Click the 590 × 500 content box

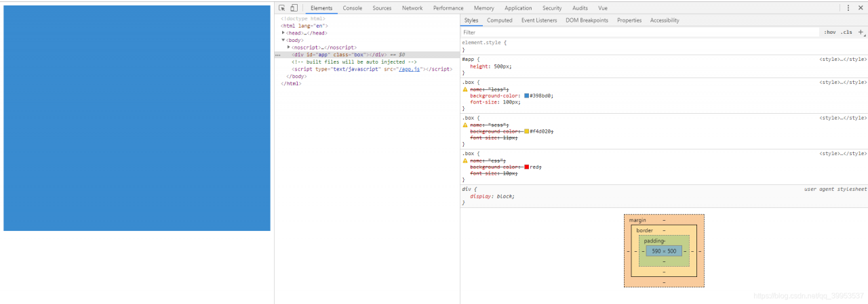tap(664, 251)
